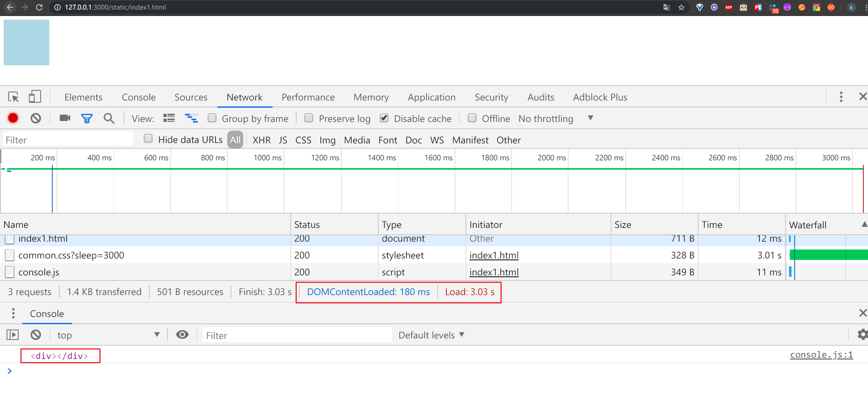Open the console settings gear

(862, 335)
